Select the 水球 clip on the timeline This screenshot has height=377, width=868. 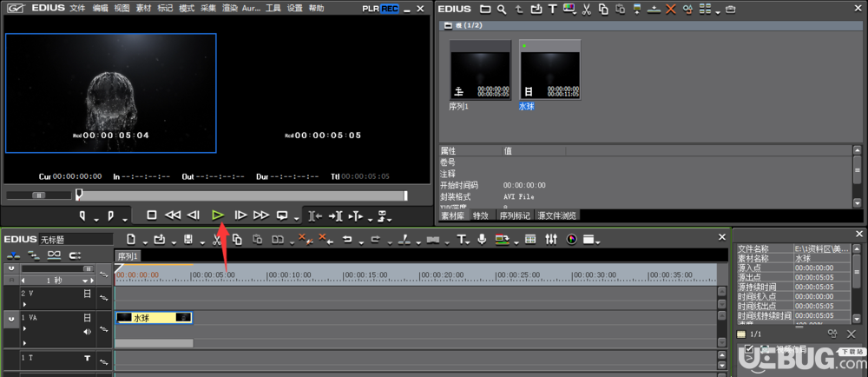154,318
